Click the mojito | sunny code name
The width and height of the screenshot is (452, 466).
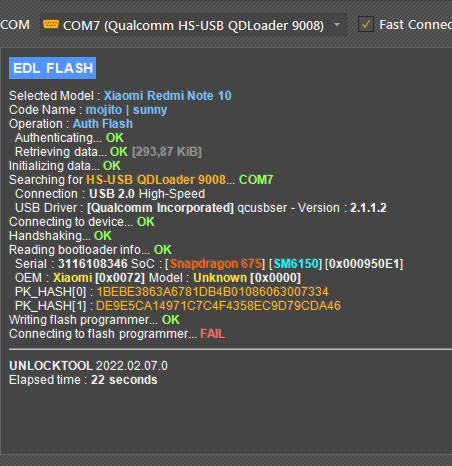[126, 110]
